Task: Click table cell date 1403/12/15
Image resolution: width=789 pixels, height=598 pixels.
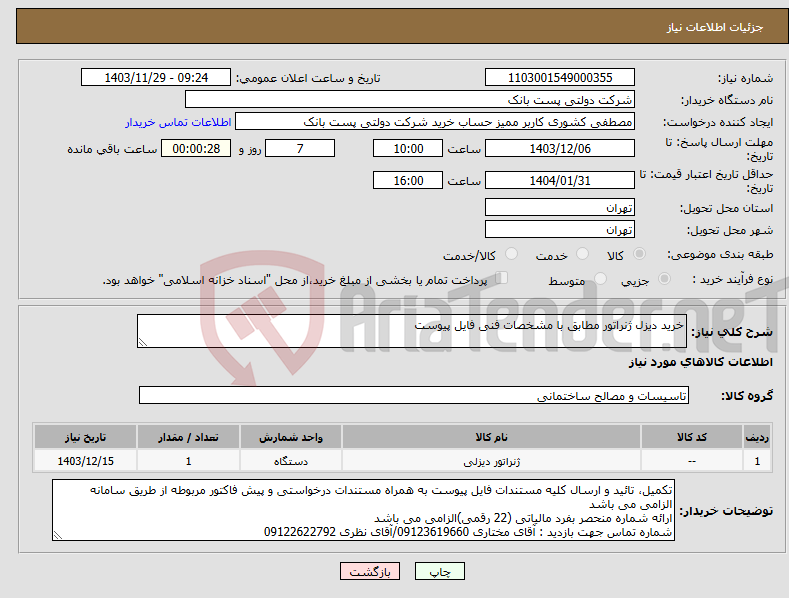Action: (x=86, y=461)
